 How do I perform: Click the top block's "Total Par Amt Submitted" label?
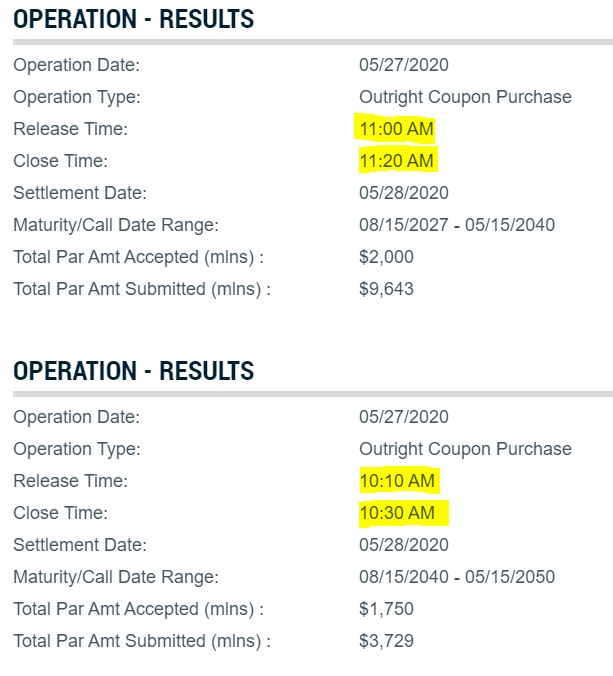[x=141, y=289]
